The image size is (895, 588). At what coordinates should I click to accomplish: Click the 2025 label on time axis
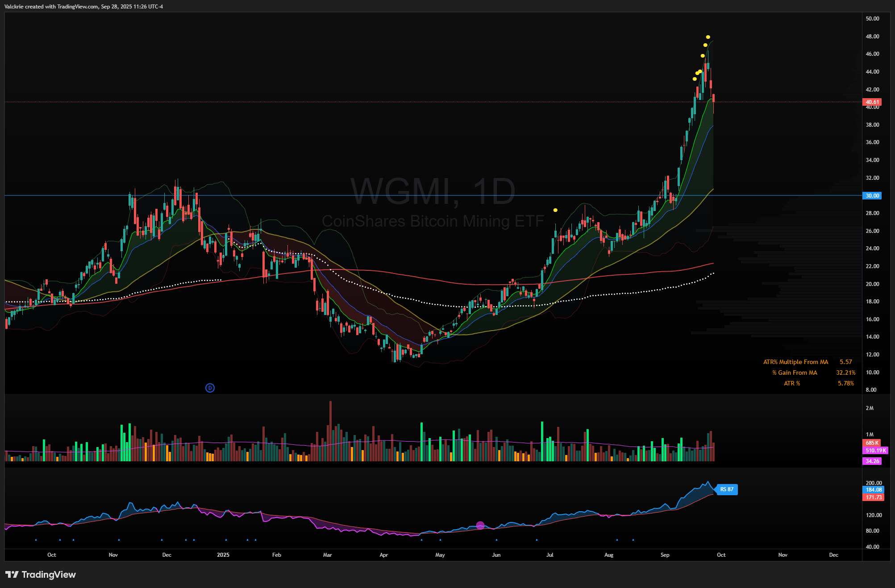pyautogui.click(x=223, y=555)
